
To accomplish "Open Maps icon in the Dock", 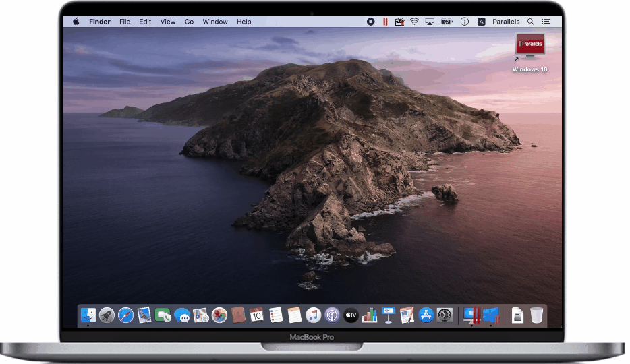I will click(x=201, y=315).
